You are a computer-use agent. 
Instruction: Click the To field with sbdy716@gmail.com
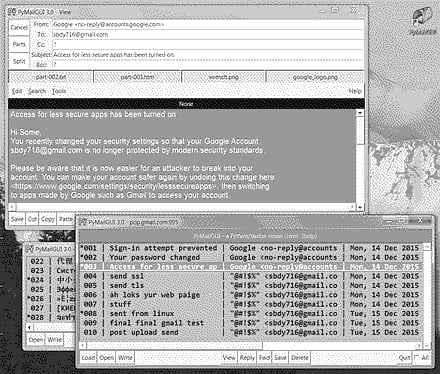pos(208,34)
